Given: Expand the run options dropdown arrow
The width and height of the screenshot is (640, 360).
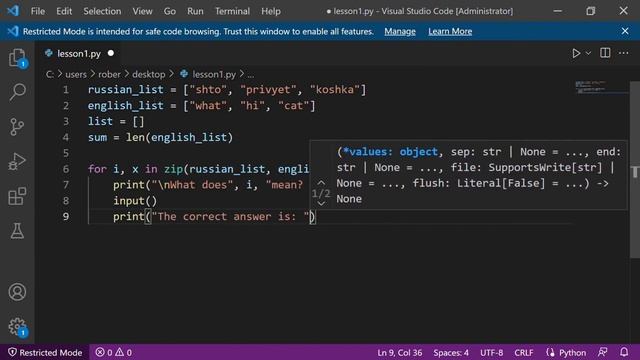Looking at the screenshot, I should tap(588, 53).
